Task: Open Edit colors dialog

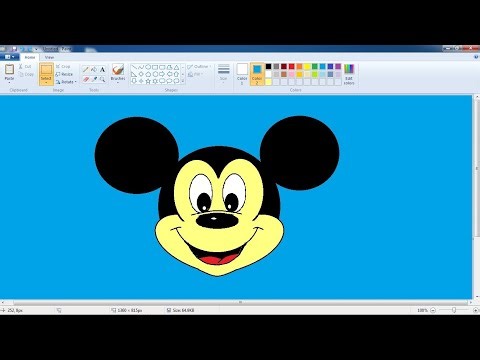Action: click(x=349, y=74)
